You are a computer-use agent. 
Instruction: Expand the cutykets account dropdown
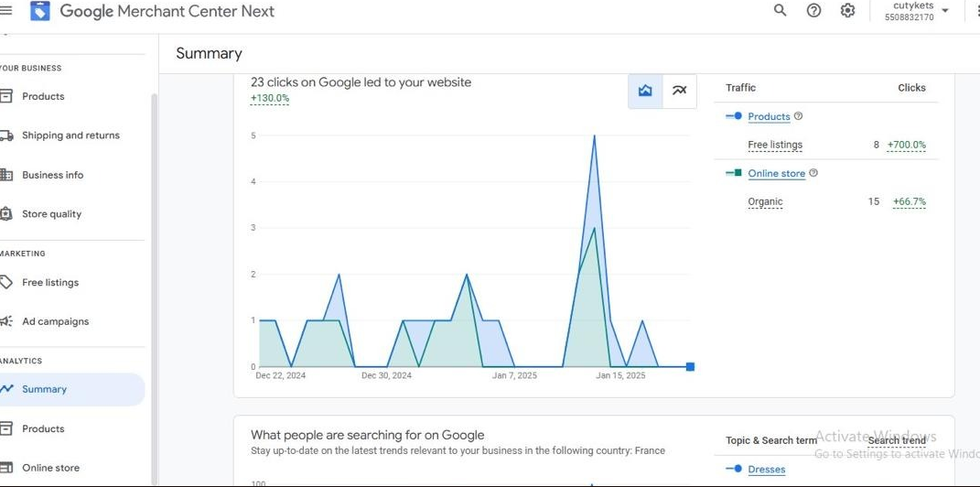point(944,11)
